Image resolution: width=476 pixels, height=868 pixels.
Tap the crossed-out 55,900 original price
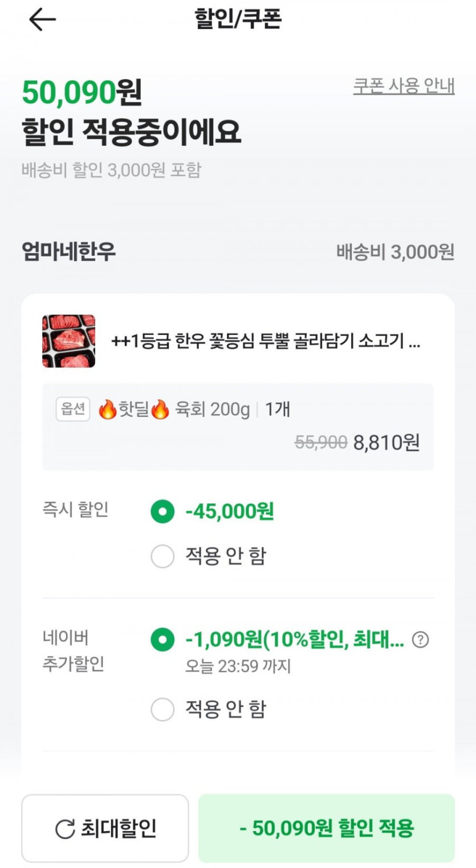tap(321, 442)
